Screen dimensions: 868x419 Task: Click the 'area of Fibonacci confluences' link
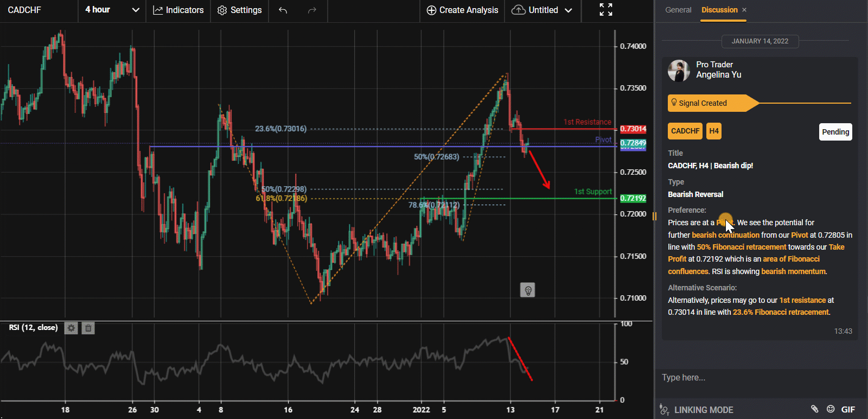point(744,265)
